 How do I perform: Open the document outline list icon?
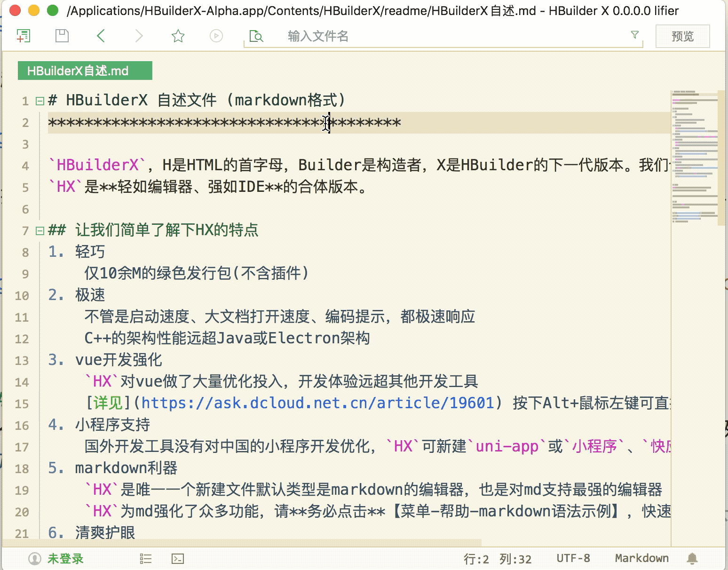tap(146, 558)
